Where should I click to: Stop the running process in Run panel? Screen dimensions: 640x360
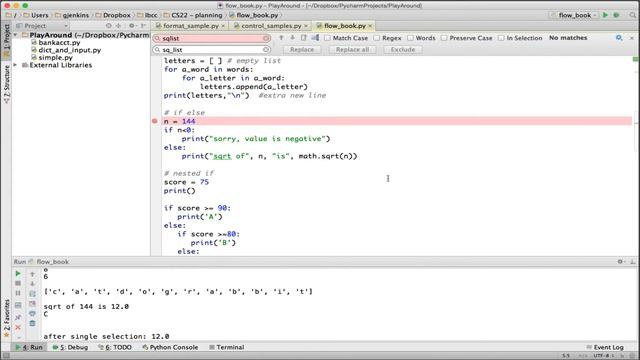18,283
